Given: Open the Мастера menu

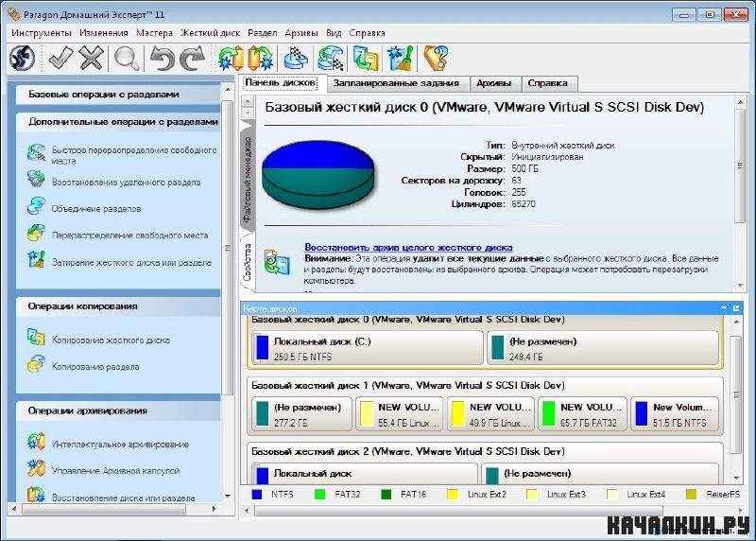Looking at the screenshot, I should tap(154, 33).
